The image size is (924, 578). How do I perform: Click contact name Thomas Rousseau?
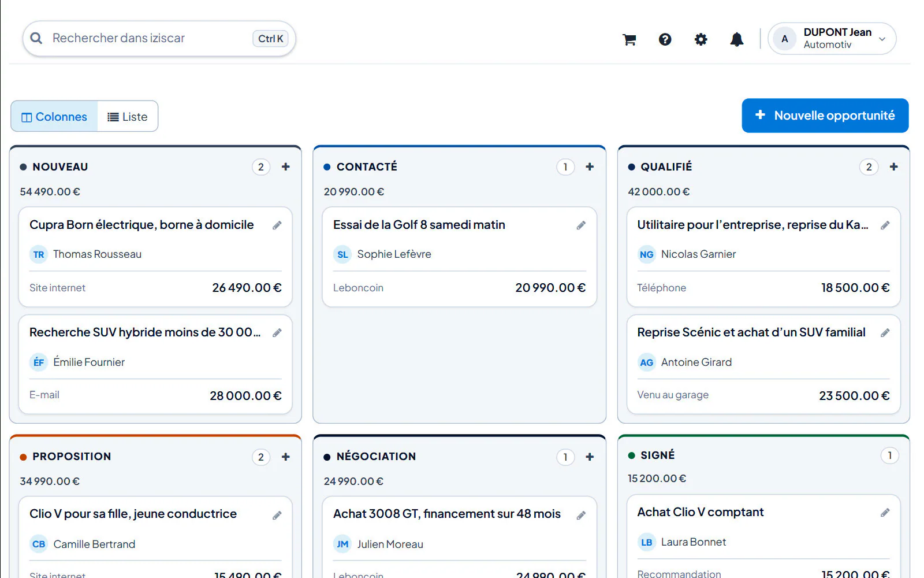97,254
